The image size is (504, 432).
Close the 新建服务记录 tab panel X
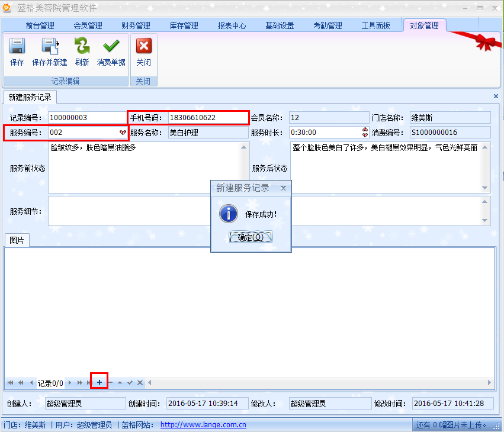[496, 96]
